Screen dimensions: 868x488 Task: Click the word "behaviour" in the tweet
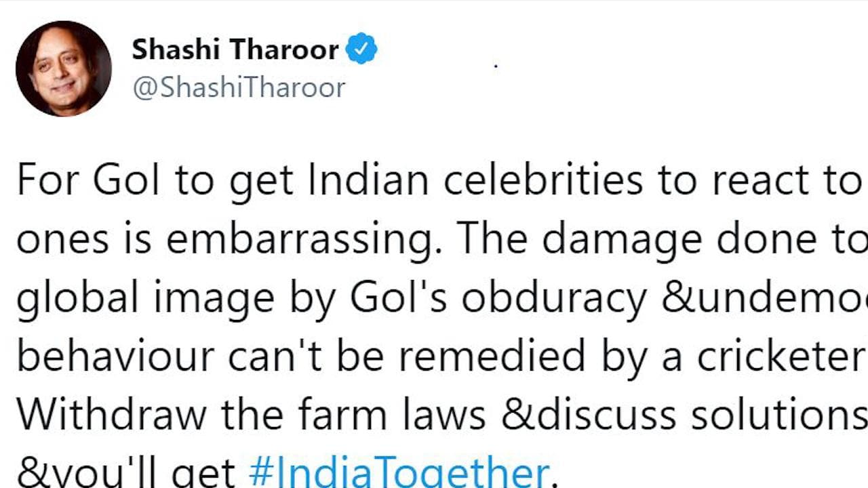click(115, 357)
